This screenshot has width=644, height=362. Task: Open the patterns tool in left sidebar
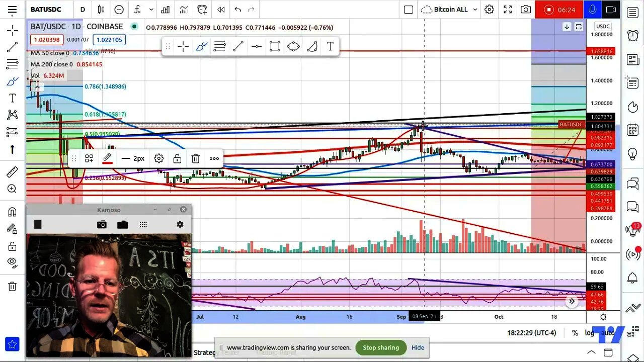12,115
